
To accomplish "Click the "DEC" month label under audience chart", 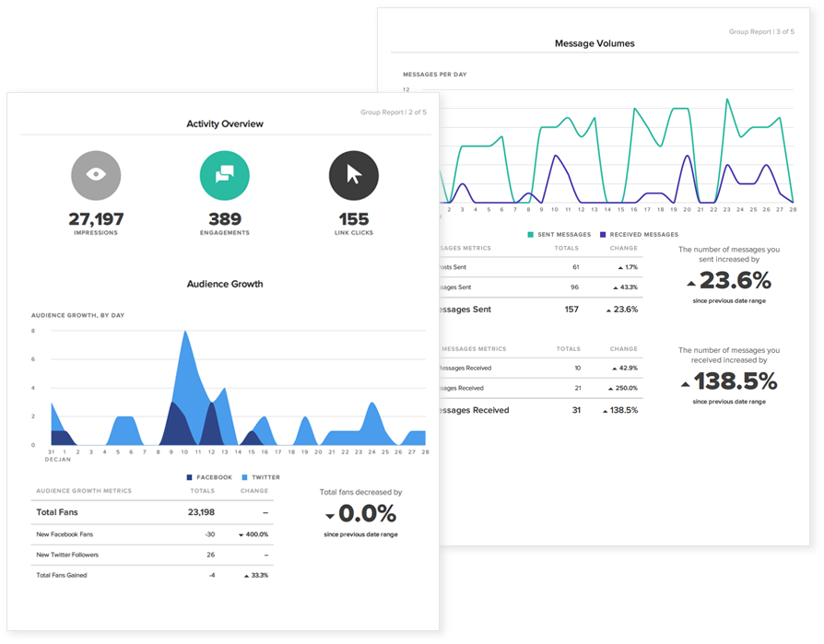I will tap(51, 460).
